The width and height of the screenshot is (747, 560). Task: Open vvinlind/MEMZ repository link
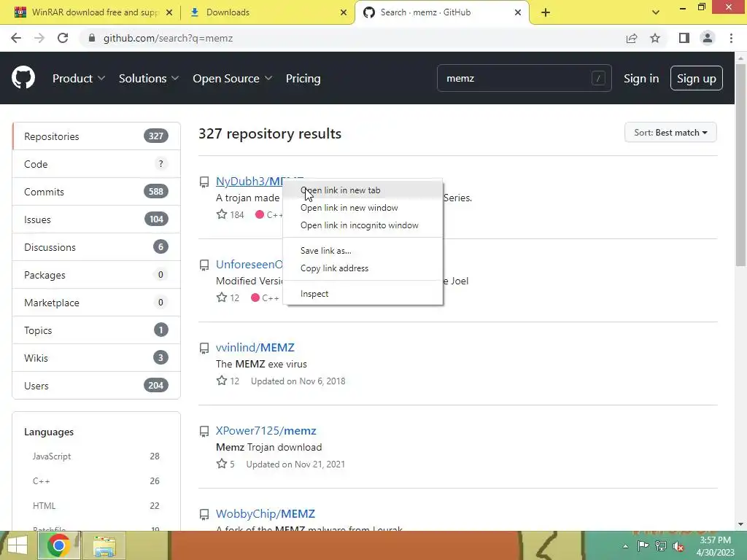(255, 348)
